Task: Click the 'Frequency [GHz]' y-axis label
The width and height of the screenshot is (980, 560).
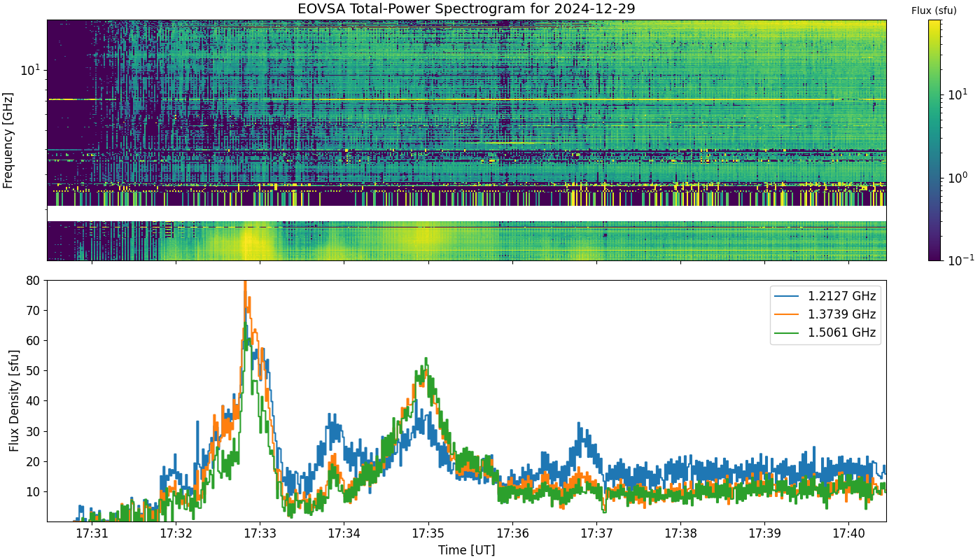Action: point(8,140)
